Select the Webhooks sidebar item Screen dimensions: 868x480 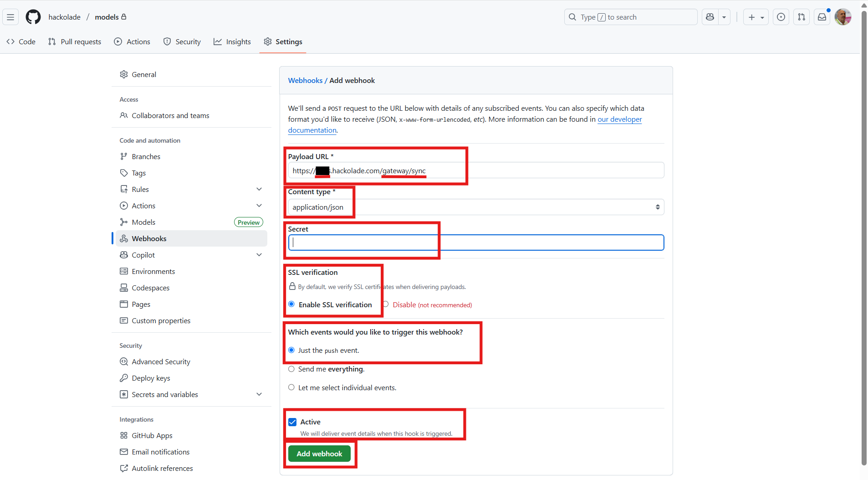point(149,238)
